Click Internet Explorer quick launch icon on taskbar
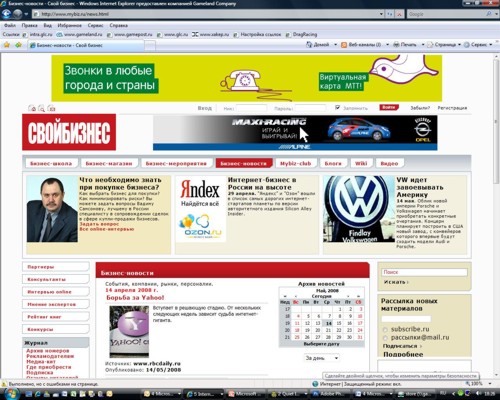This screenshot has height=400, width=500. pos(38,394)
